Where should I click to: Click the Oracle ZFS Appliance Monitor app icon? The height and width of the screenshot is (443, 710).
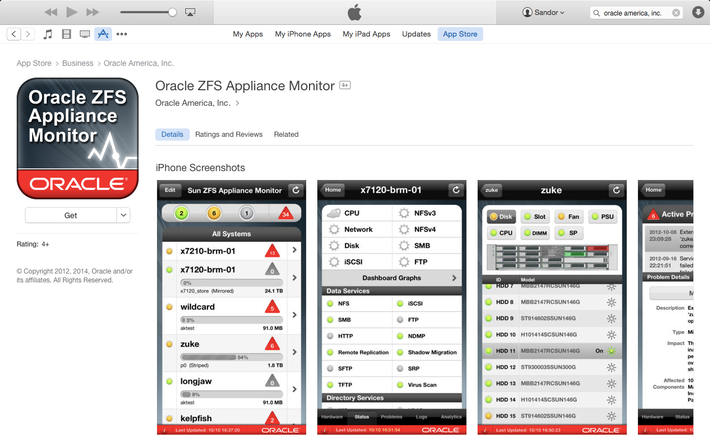[x=77, y=138]
